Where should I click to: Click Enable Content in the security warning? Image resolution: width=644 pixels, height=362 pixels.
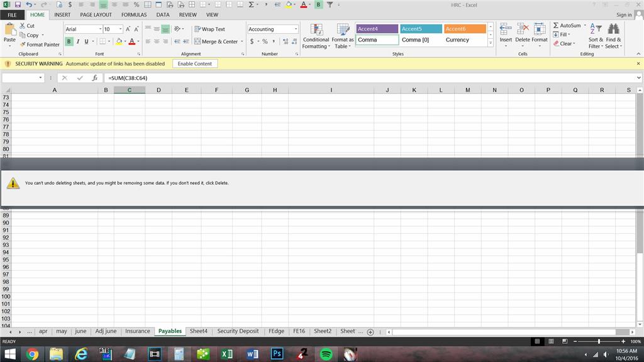coord(195,63)
